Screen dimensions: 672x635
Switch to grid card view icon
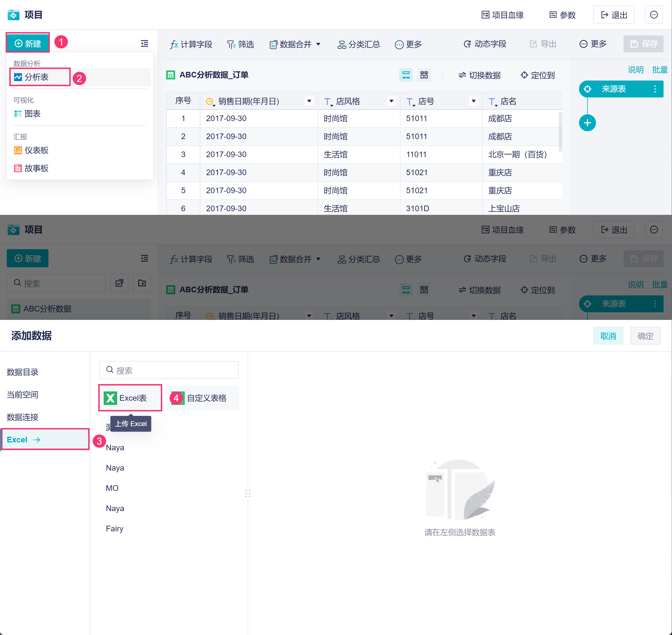[x=424, y=75]
